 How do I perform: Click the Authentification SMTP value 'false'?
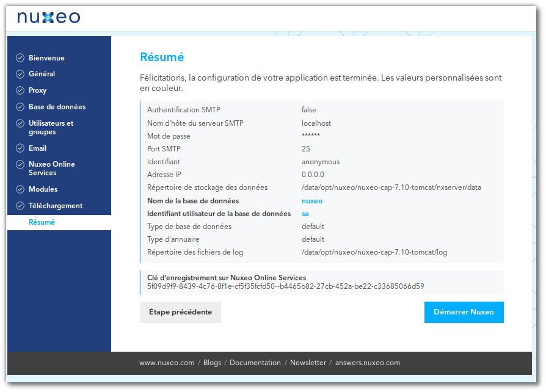[x=309, y=110]
